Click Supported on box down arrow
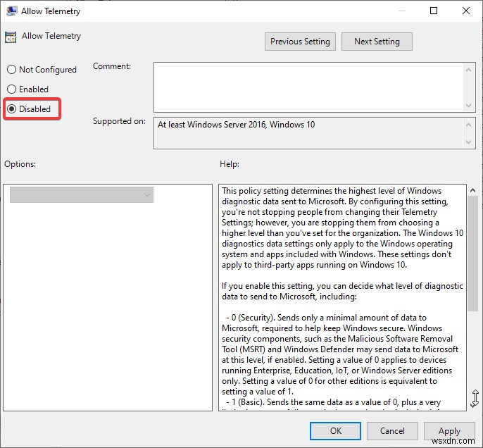 pyautogui.click(x=468, y=142)
